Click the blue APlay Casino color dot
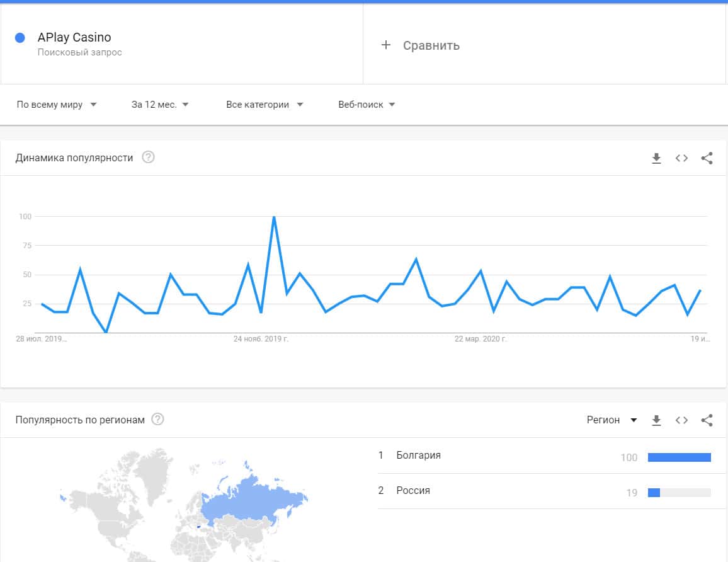This screenshot has width=728, height=562. (20, 38)
